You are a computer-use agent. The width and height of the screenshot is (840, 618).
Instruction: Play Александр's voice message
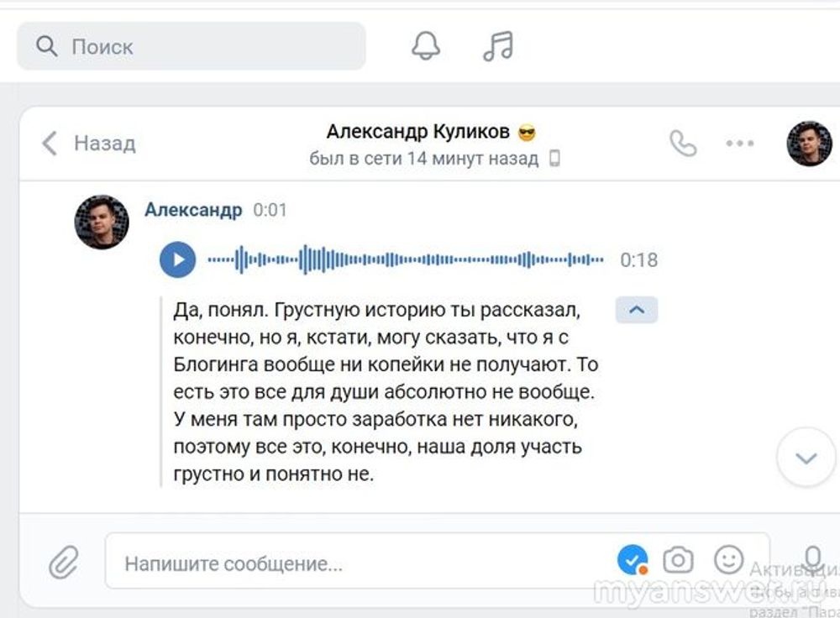pyautogui.click(x=177, y=259)
